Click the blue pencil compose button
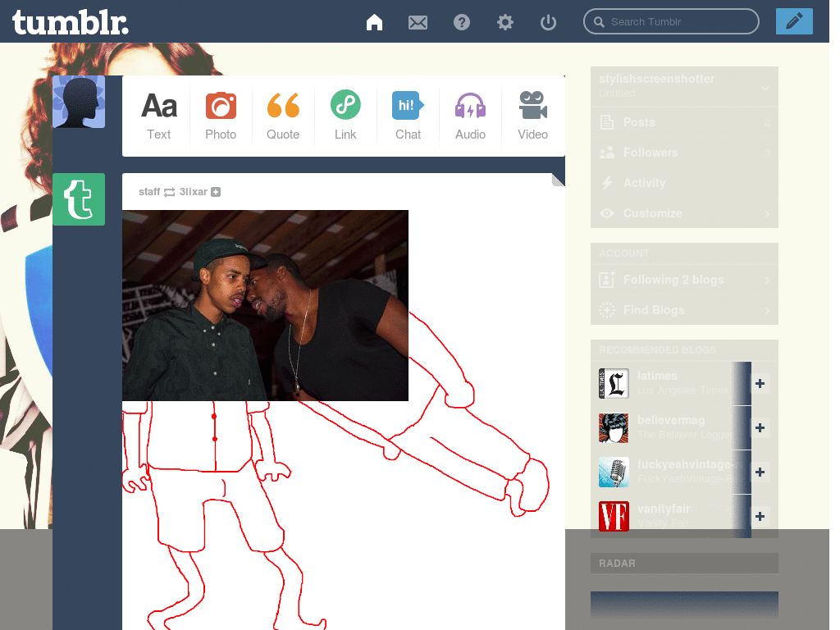Viewport: 840px width, 630px height. (794, 21)
